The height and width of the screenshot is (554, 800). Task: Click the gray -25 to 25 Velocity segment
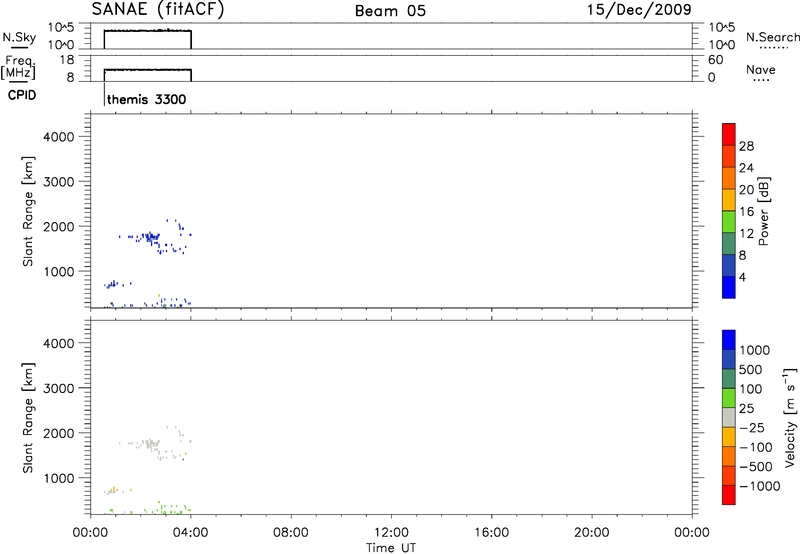729,417
